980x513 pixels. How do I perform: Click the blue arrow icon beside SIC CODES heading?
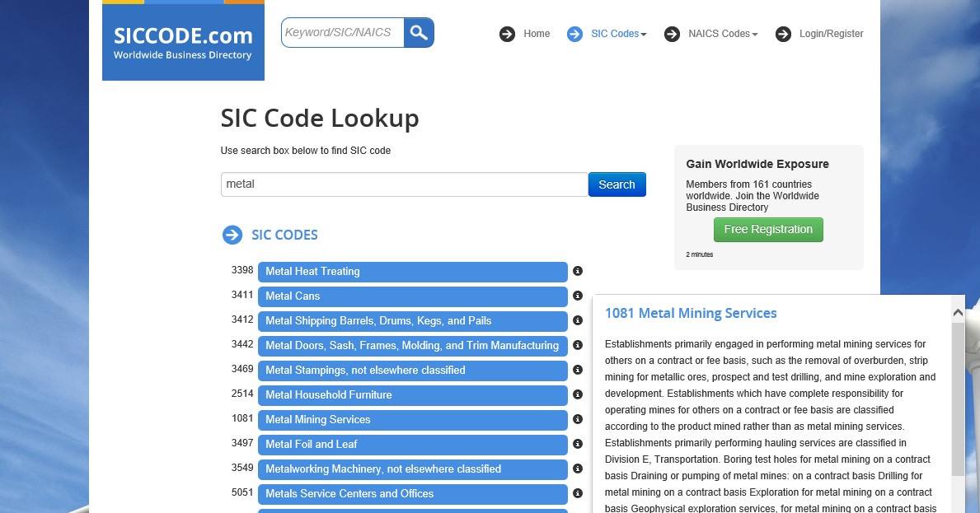pyautogui.click(x=232, y=235)
